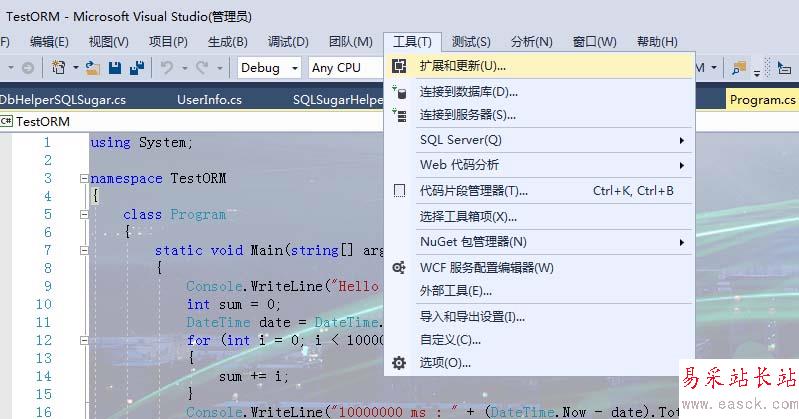Click the Redo arrow icon
Image resolution: width=799 pixels, height=419 pixels.
pyautogui.click(x=202, y=67)
